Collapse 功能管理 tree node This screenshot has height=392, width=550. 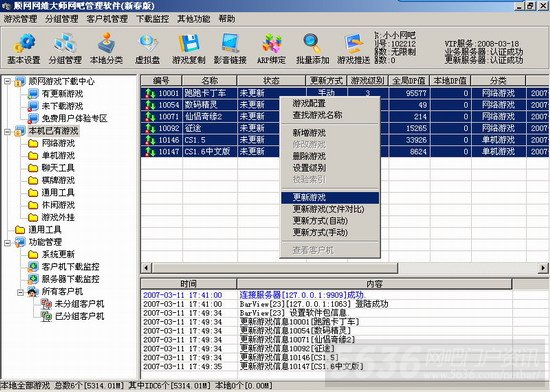pos(7,242)
